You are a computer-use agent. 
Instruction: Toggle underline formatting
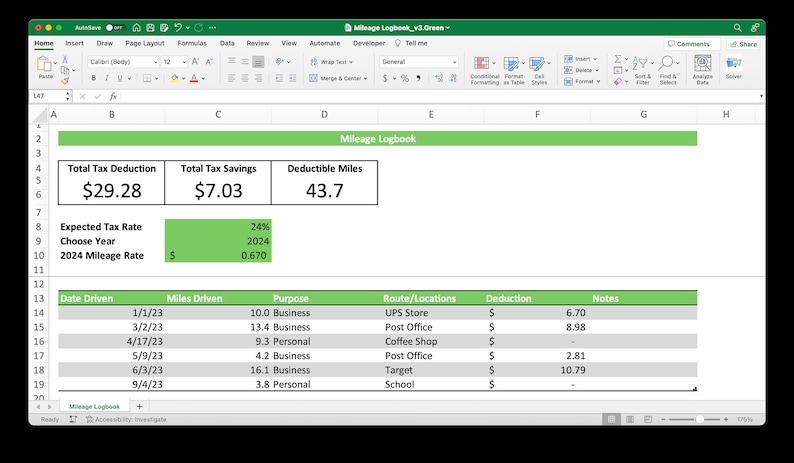tap(120, 78)
